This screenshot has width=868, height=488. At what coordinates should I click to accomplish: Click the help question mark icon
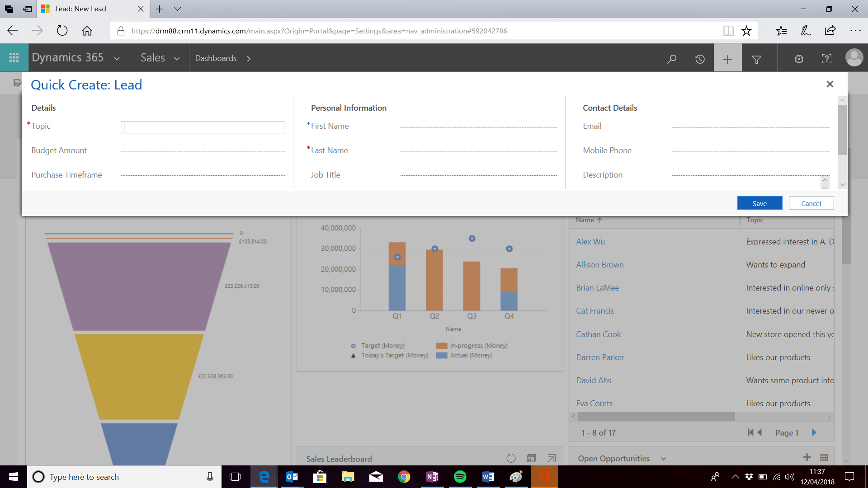[826, 59]
